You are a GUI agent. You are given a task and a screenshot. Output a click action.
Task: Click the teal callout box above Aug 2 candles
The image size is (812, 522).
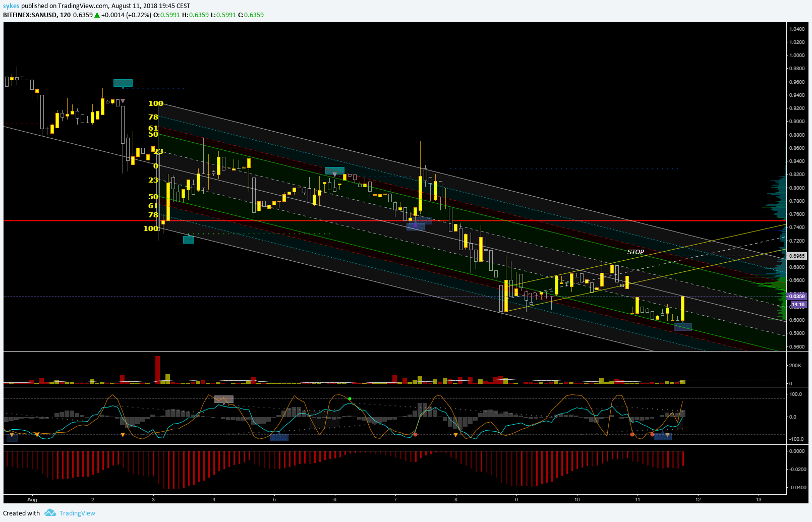click(123, 83)
